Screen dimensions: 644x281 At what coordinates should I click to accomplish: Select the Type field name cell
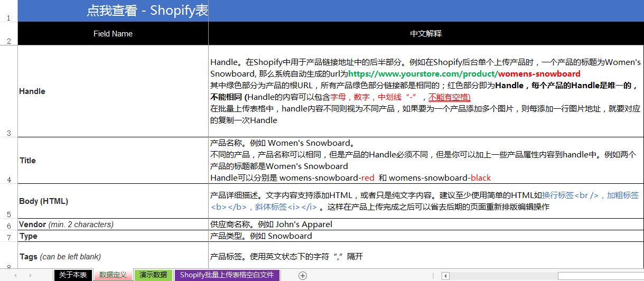click(113, 236)
